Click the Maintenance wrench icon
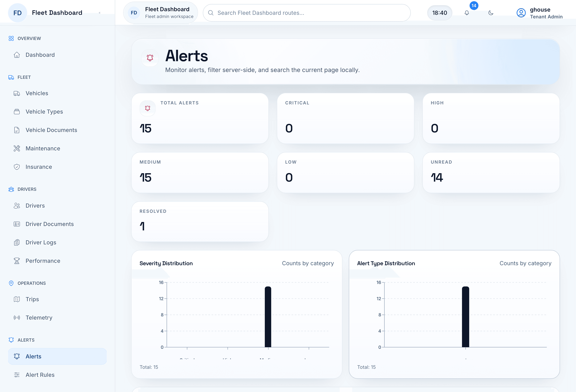This screenshot has width=576, height=392. click(x=17, y=148)
